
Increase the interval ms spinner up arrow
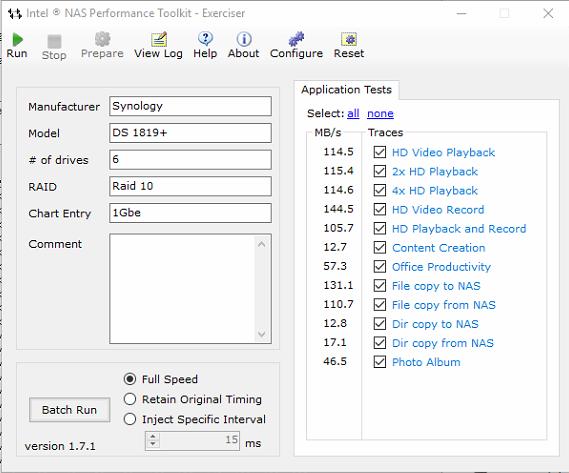pyautogui.click(x=153, y=437)
